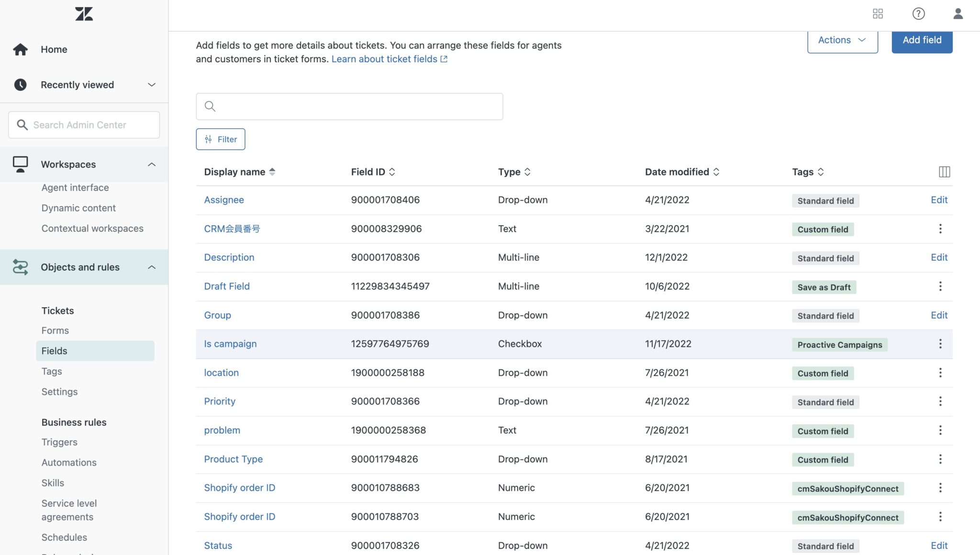Open help via the question mark icon
Screen dimensions: 980x555
918,14
